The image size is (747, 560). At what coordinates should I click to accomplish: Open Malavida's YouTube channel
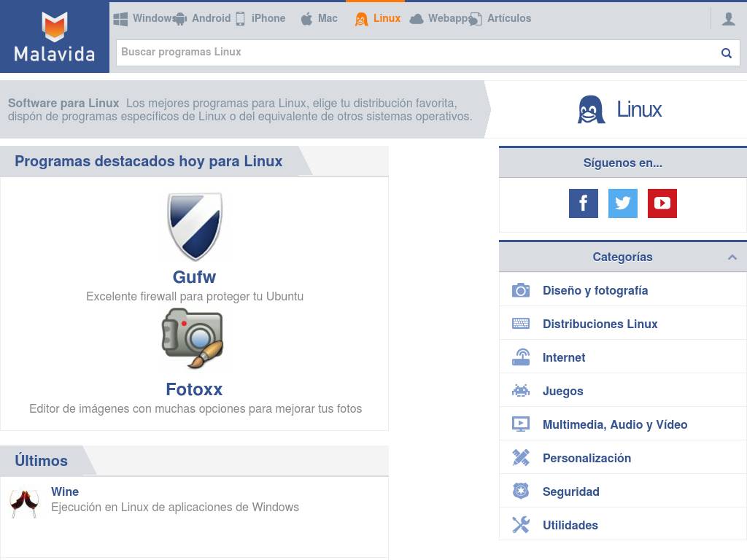662,203
